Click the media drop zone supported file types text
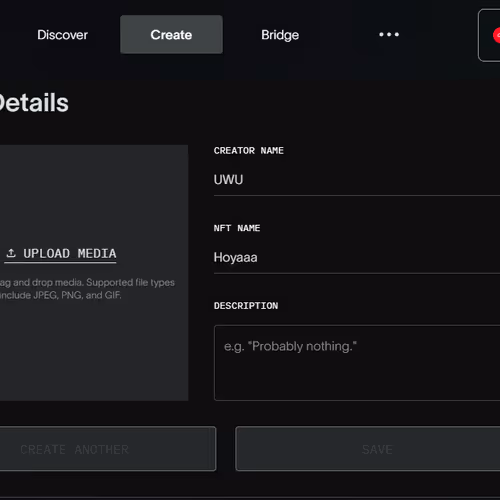Screen dimensions: 500x500 [x=87, y=289]
